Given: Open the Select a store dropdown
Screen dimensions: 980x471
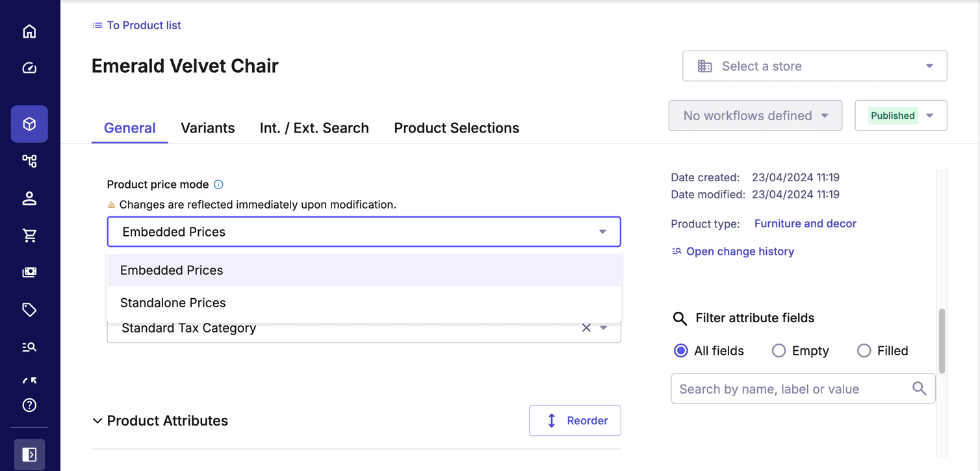Looking at the screenshot, I should (814, 66).
